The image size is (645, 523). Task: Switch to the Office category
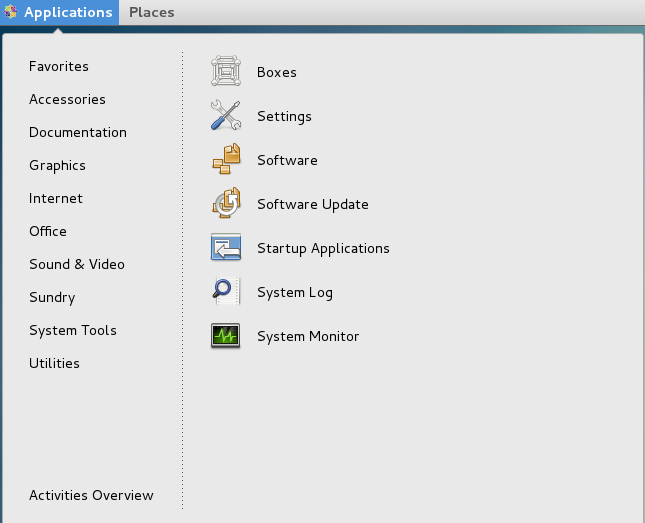click(x=48, y=231)
